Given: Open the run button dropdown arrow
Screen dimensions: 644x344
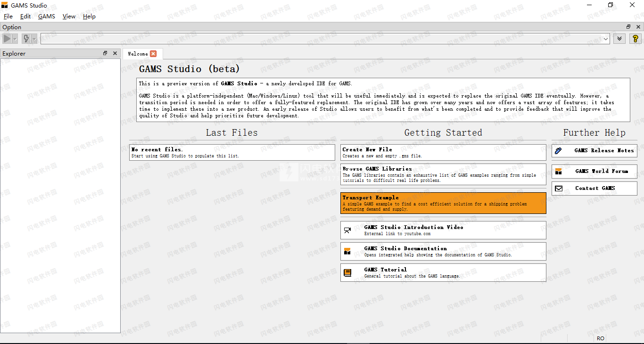Looking at the screenshot, I should [x=15, y=39].
